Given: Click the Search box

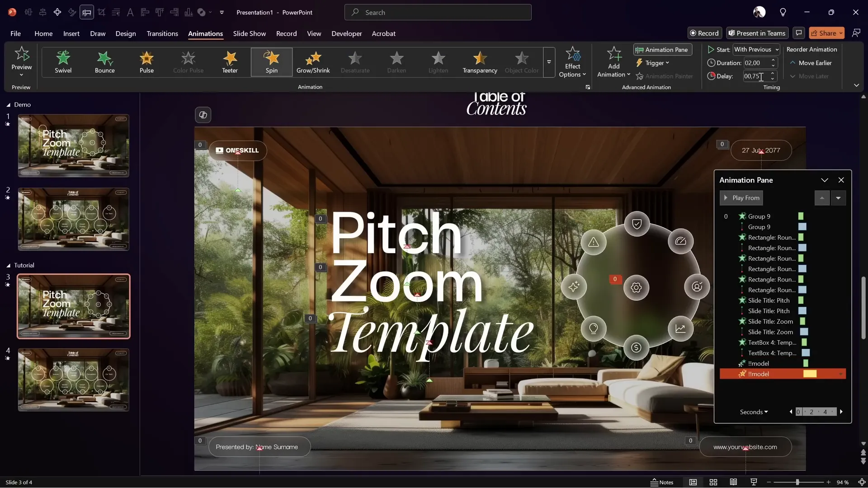Looking at the screenshot, I should (x=438, y=12).
